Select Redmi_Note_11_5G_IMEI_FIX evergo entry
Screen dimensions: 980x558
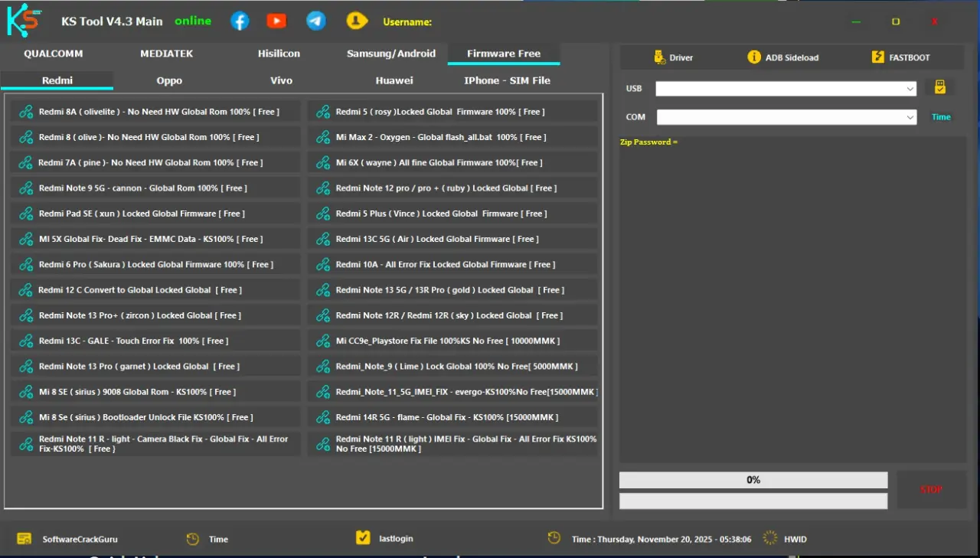452,392
